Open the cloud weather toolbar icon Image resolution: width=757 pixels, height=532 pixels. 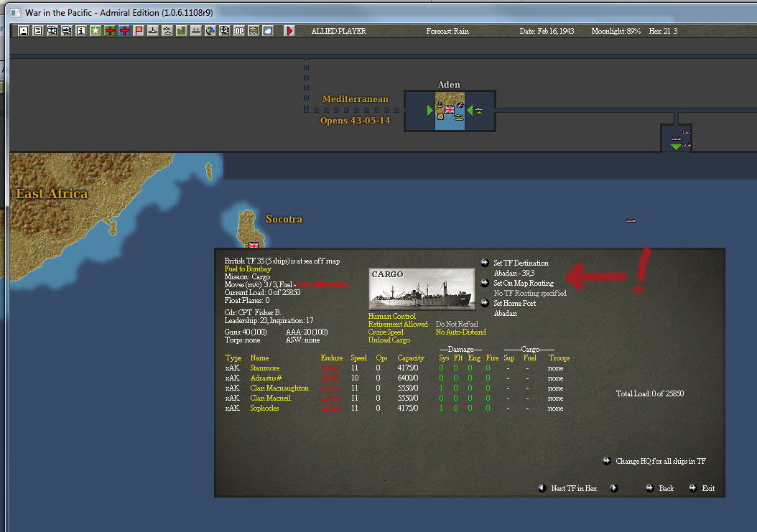(268, 31)
